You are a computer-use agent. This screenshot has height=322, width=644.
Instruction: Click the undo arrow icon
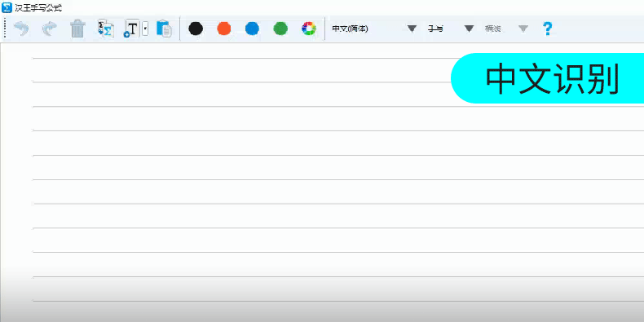coord(21,29)
